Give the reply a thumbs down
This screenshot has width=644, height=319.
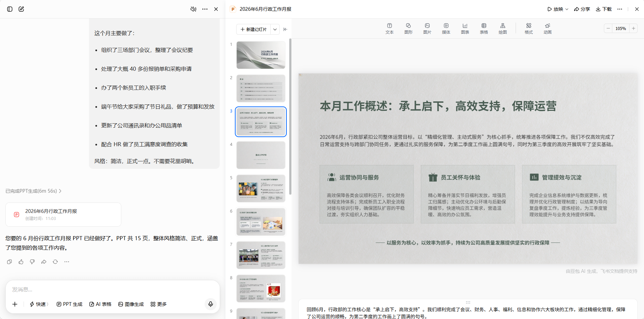pos(32,262)
